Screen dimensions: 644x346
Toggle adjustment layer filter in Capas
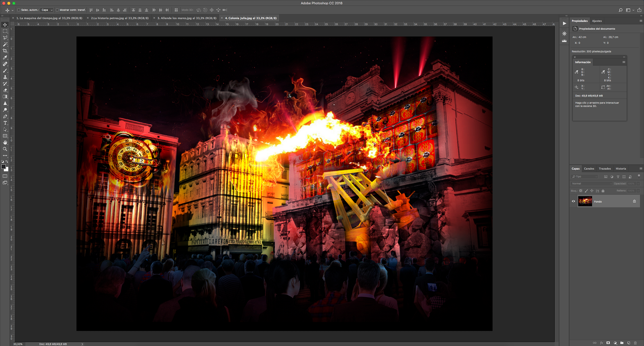coord(612,177)
